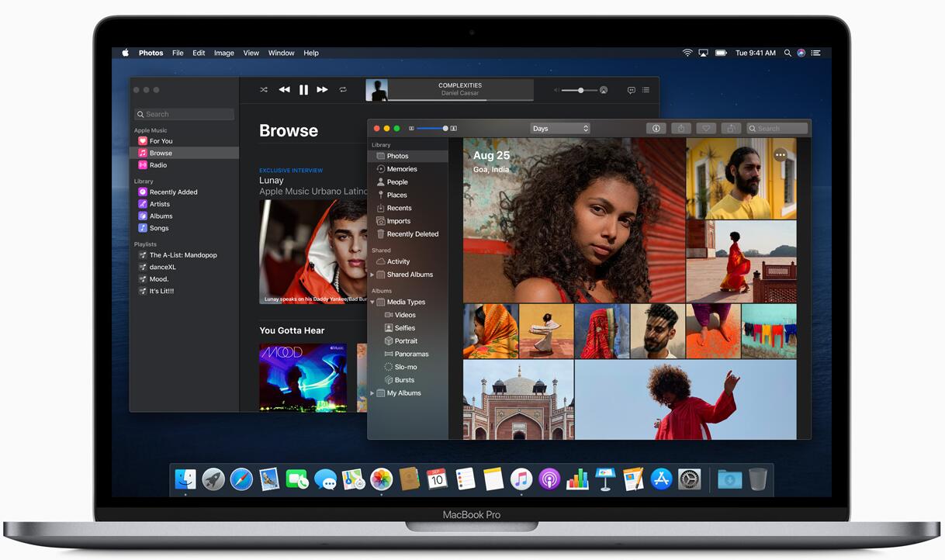Screen dimensions: 945x560
Task: Open the Photos share button
Action: click(681, 128)
